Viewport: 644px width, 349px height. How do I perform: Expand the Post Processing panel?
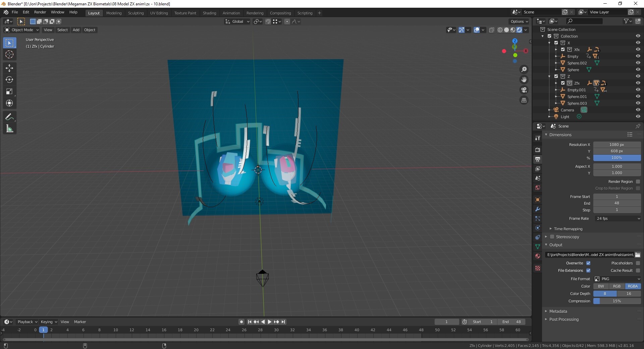563,319
